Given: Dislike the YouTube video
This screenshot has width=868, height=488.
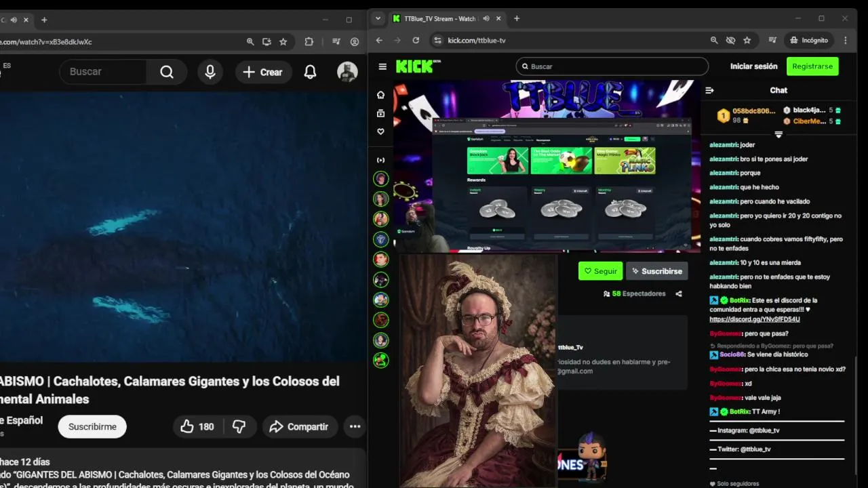Looking at the screenshot, I should [239, 426].
